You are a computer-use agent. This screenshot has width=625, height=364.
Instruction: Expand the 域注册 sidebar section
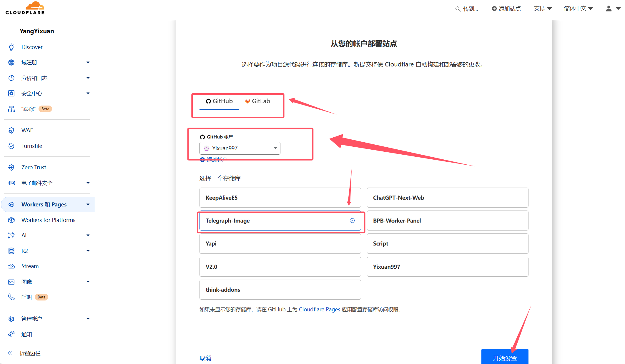pyautogui.click(x=88, y=62)
